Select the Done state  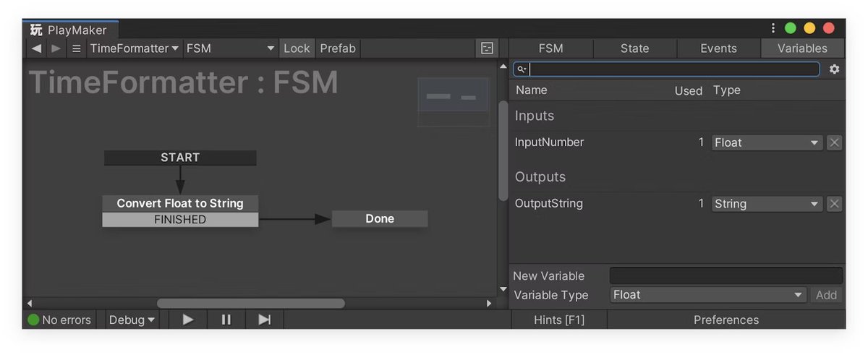[380, 218]
